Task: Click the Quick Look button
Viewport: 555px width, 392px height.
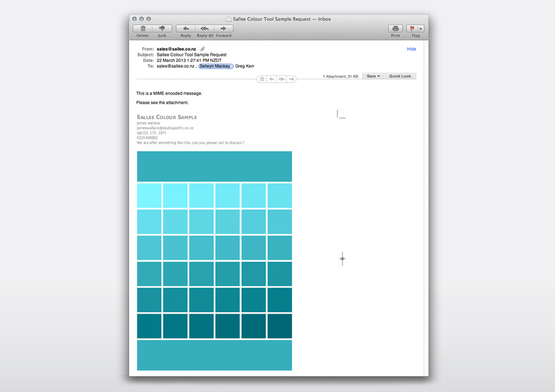Action: tap(400, 76)
